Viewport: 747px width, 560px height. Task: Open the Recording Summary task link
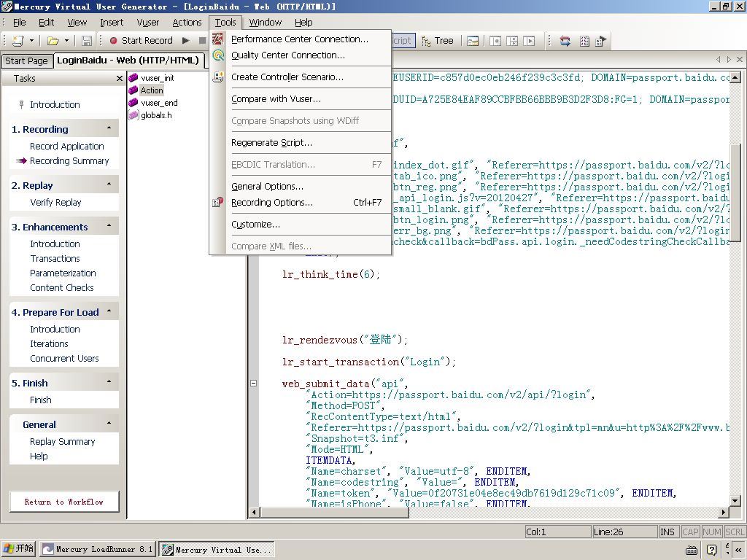click(69, 161)
